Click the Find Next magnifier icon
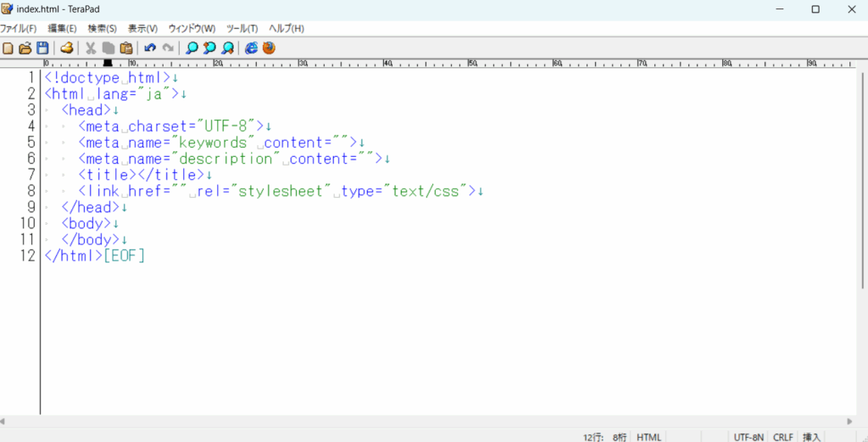This screenshot has width=868, height=442. [227, 48]
